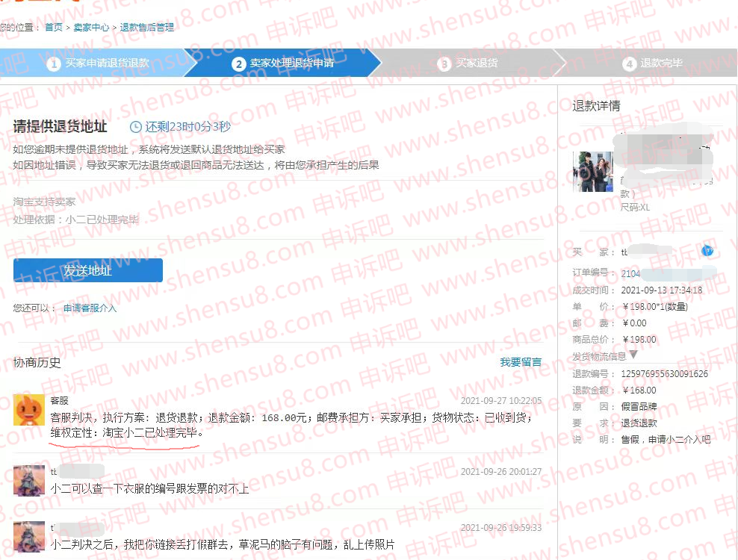The height and width of the screenshot is (560, 738).
Task: Click the step 1 number circle
Action: click(x=53, y=64)
